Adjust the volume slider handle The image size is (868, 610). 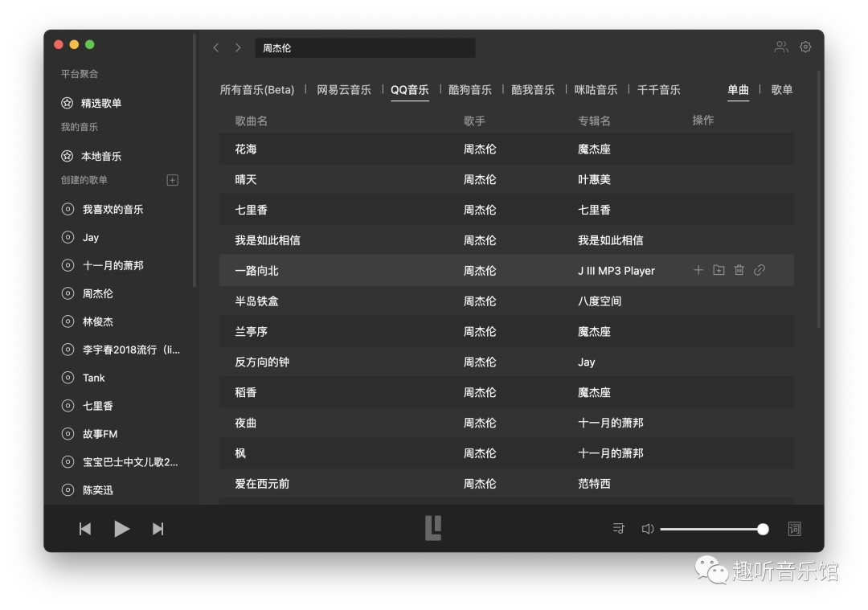pyautogui.click(x=763, y=529)
